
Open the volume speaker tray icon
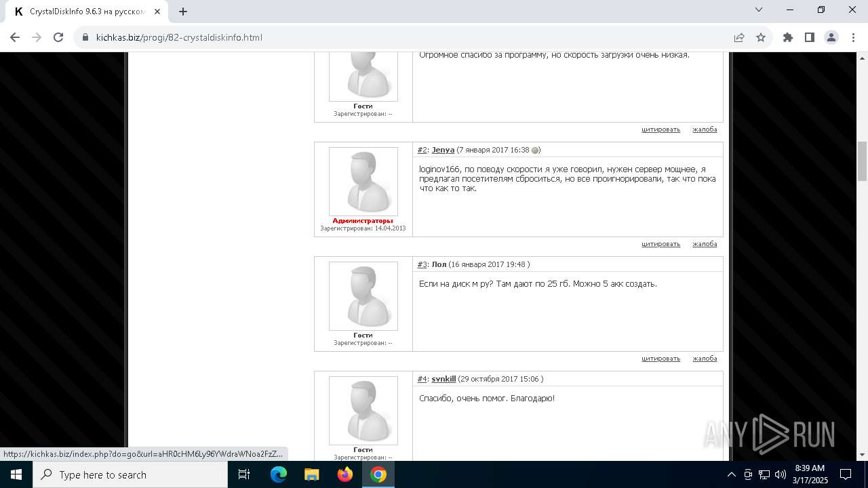781,474
